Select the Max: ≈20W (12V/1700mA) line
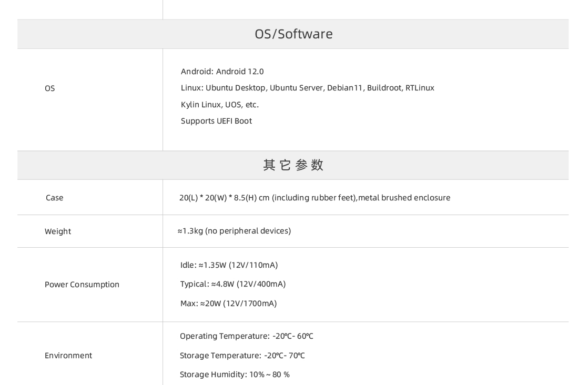Viewport: 588px width, 385px height. pyautogui.click(x=228, y=303)
